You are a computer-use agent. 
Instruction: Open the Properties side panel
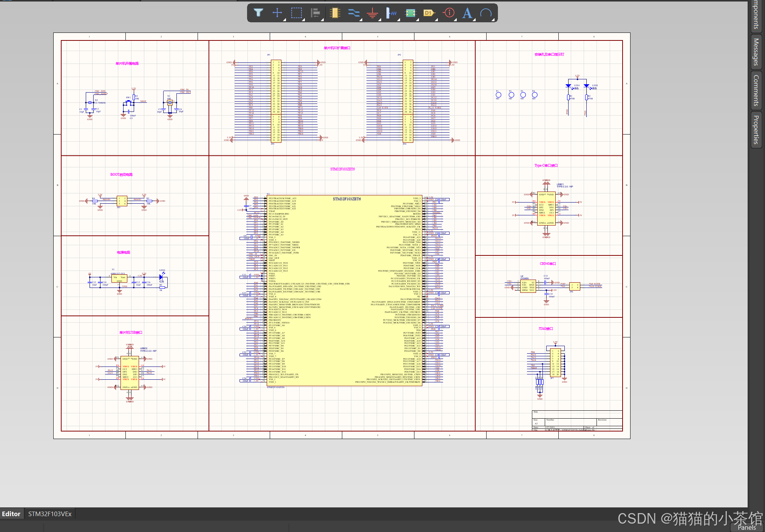click(756, 130)
